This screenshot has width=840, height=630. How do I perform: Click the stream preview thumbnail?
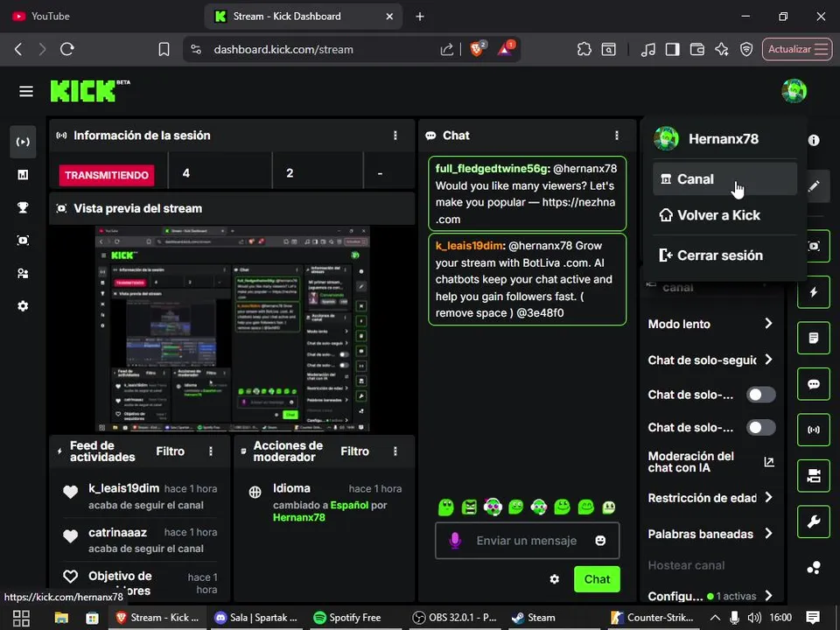coord(233,328)
